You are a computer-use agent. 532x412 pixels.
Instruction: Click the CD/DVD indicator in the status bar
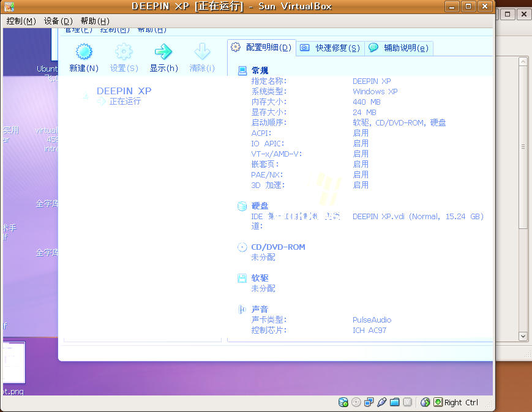coord(356,402)
